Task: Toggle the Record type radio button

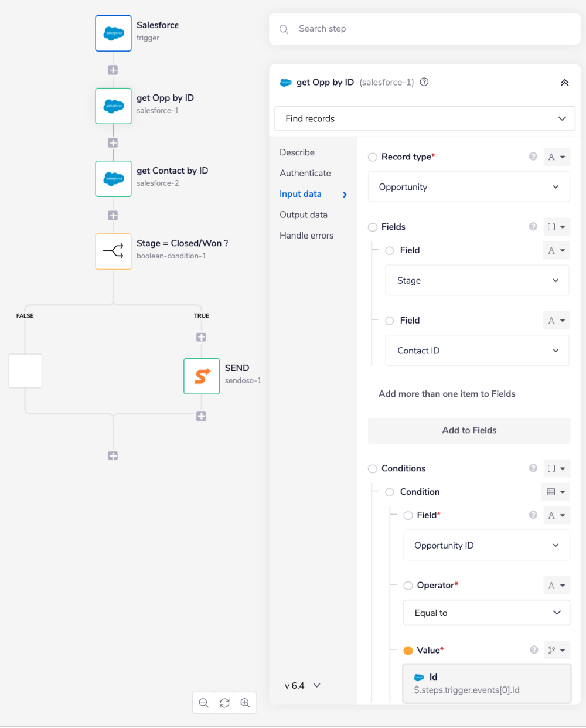Action: (x=373, y=157)
